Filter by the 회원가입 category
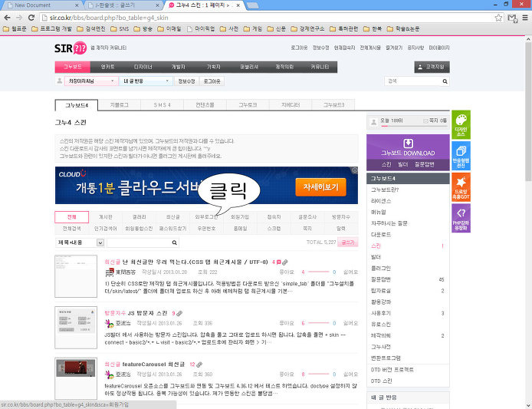 click(240, 217)
